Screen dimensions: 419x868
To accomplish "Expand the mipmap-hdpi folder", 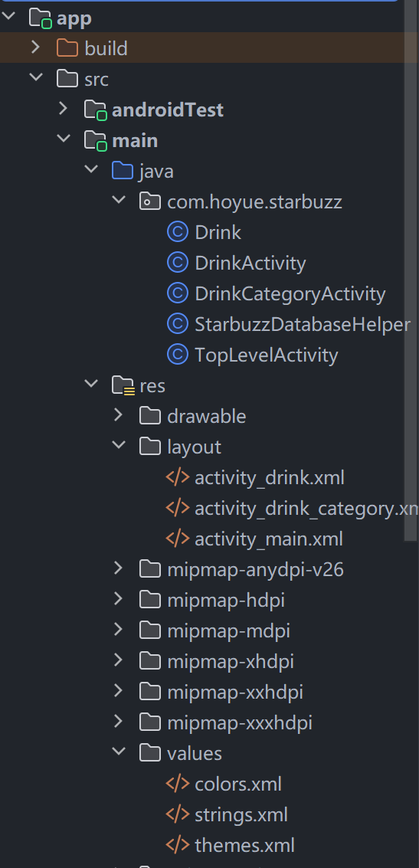I will [x=119, y=600].
